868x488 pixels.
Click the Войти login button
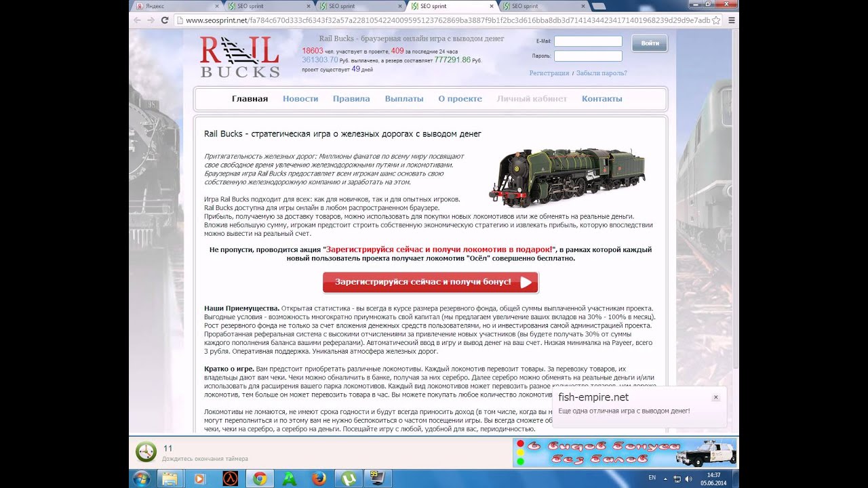(650, 43)
